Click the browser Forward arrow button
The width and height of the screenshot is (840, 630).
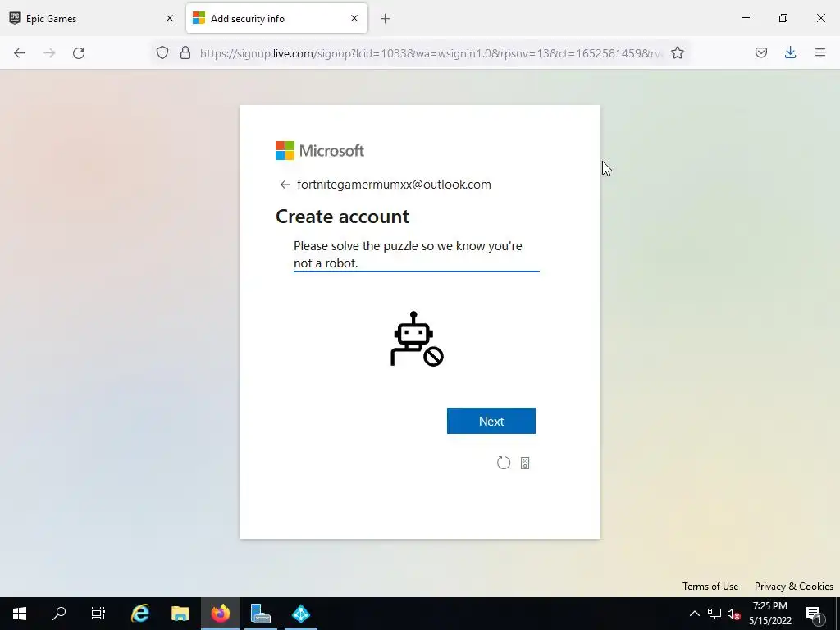click(x=49, y=52)
